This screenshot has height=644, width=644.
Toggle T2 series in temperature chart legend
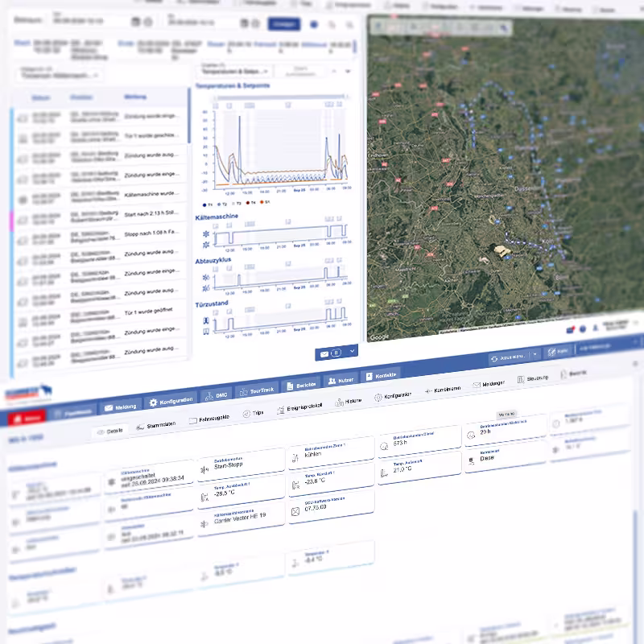pyautogui.click(x=222, y=204)
